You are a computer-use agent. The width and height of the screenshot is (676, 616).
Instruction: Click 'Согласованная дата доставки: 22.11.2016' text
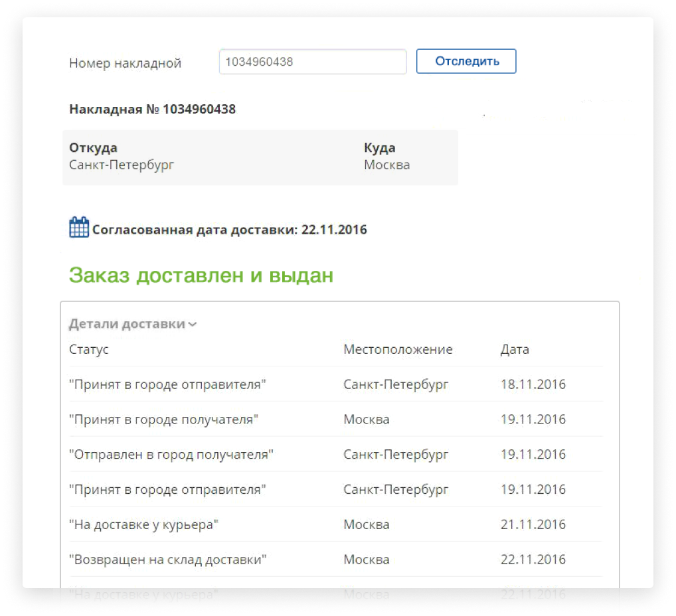point(229,230)
